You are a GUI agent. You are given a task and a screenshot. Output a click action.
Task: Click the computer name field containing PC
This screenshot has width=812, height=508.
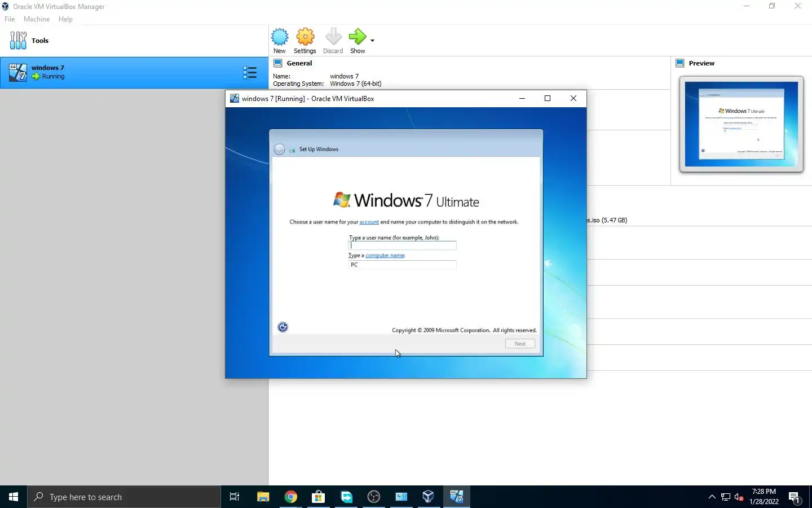[403, 265]
